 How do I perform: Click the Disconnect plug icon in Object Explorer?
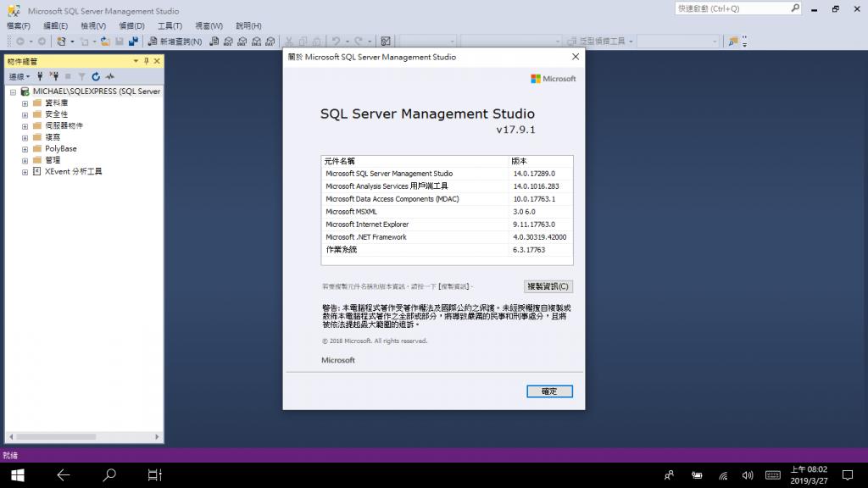coord(53,76)
